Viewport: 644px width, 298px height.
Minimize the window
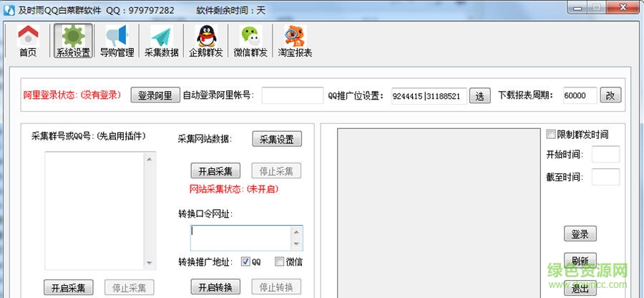point(579,8)
